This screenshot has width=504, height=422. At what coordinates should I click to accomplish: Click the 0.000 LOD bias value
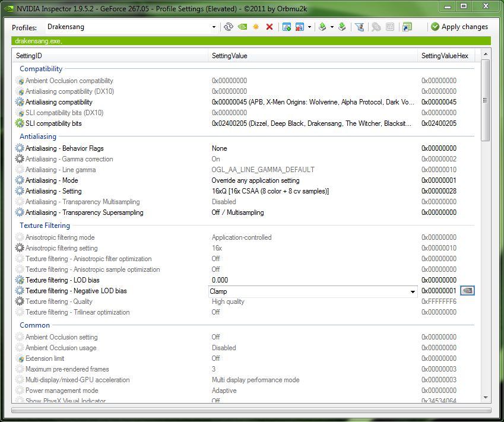pos(220,280)
